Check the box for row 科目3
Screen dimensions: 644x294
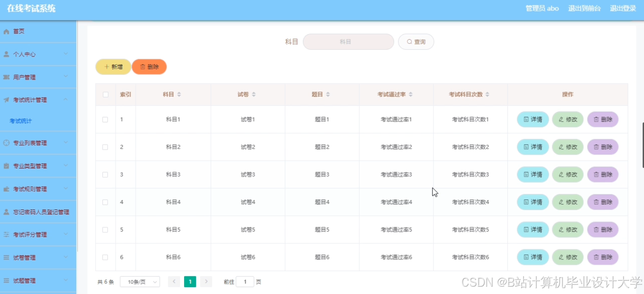click(106, 174)
